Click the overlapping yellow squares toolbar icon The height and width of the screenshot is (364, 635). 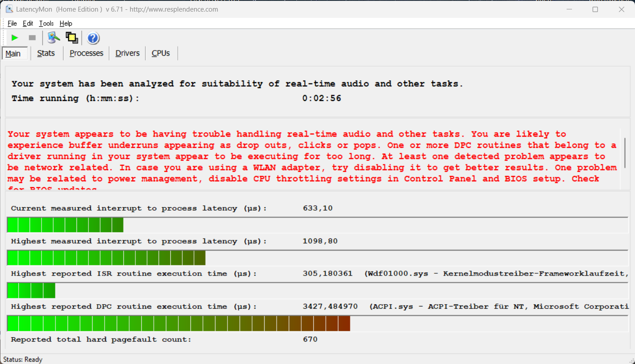[71, 38]
